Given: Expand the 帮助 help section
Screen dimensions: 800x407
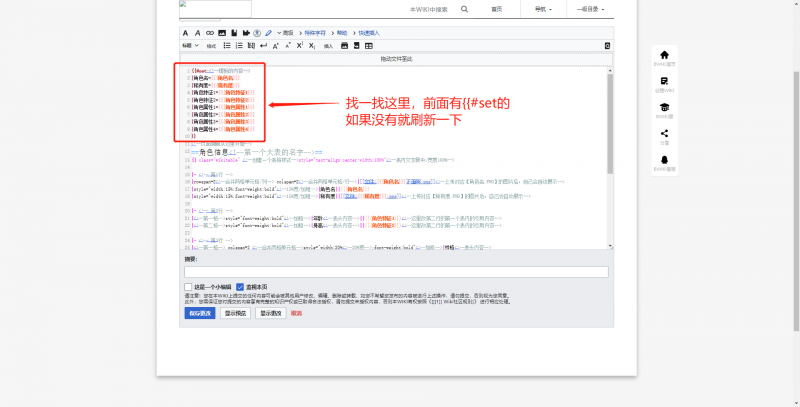Looking at the screenshot, I should (339, 33).
